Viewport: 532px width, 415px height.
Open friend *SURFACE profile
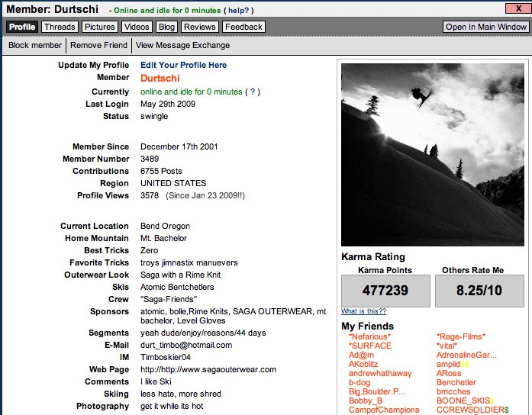[370, 346]
